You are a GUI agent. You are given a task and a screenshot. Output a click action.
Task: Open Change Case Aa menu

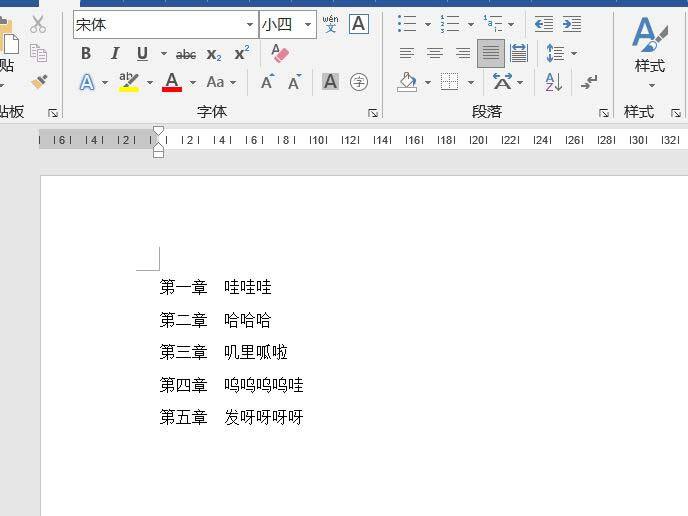pyautogui.click(x=215, y=82)
